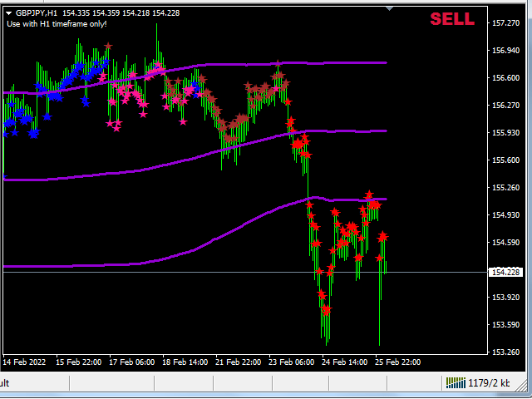Click the 153.260 price scale label

click(505, 352)
